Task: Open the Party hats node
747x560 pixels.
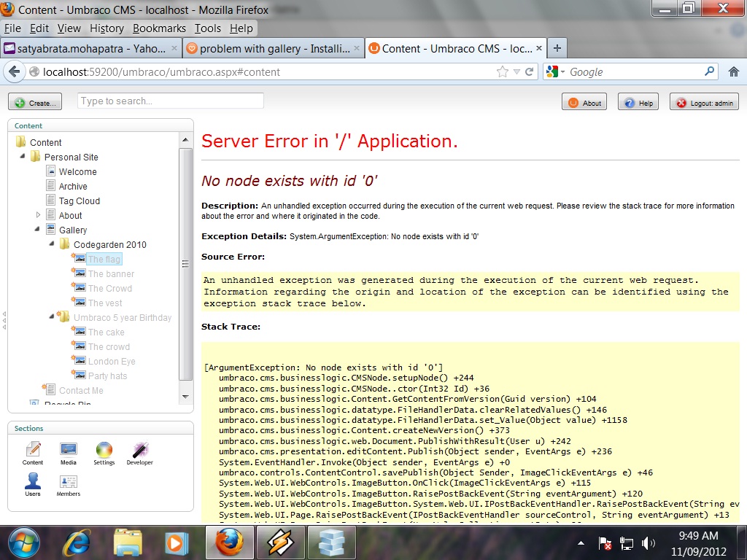Action: tap(108, 376)
